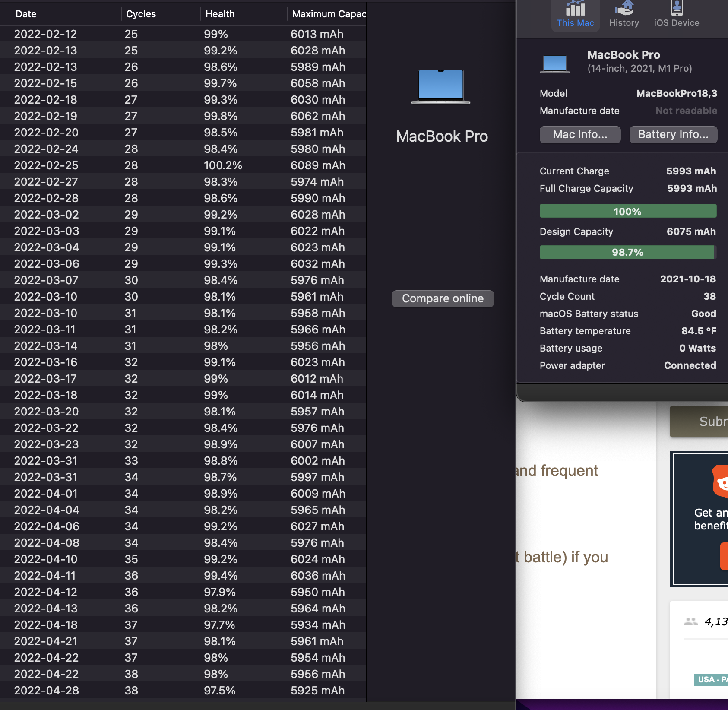
Task: Select the 99.8% health cell
Action: pyautogui.click(x=221, y=116)
